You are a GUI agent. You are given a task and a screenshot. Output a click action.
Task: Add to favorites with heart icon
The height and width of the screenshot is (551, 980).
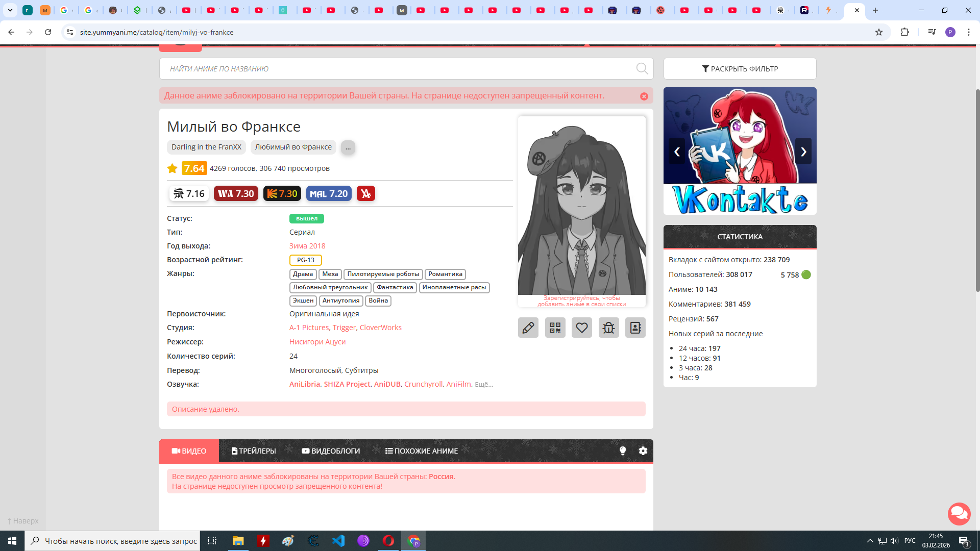[x=582, y=328]
